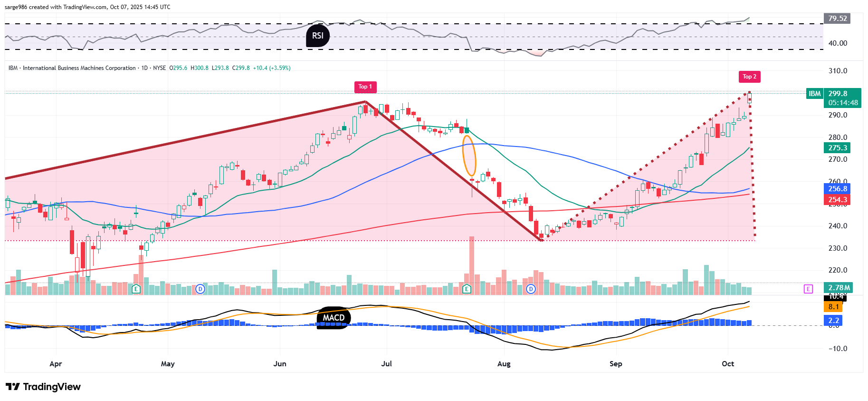The width and height of the screenshot is (868, 401).
Task: Click the TradingView logo at bottom left
Action: coord(43,387)
